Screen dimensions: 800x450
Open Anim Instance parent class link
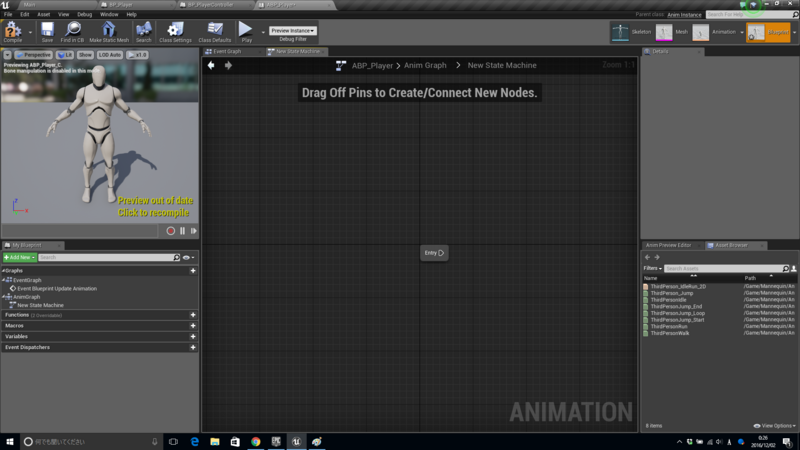(684, 15)
